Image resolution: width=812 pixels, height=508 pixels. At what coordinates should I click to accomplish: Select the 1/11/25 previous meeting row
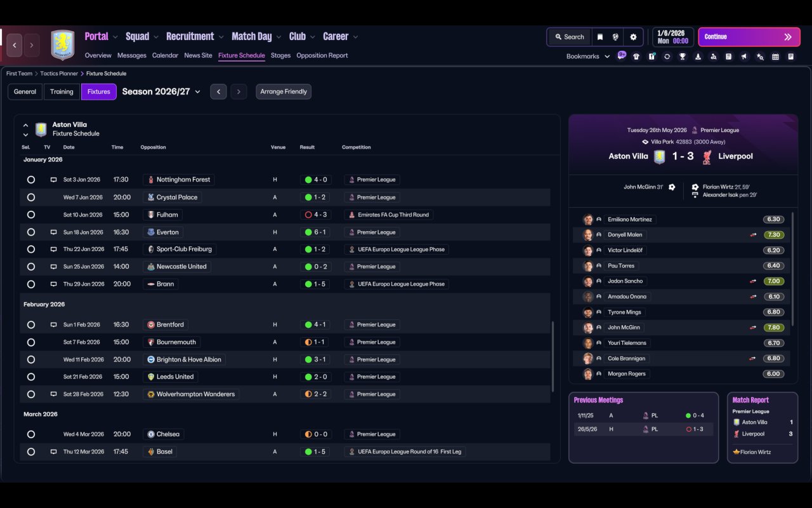pyautogui.click(x=643, y=416)
